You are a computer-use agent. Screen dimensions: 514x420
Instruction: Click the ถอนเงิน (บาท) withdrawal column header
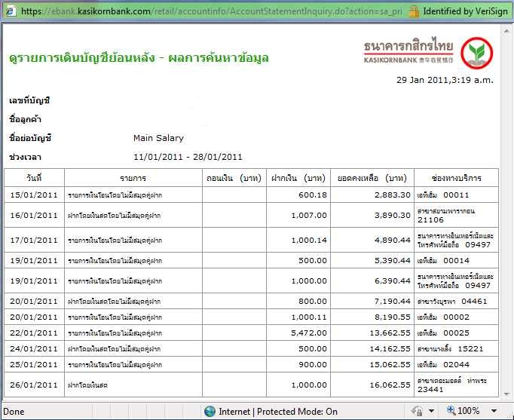click(x=233, y=178)
